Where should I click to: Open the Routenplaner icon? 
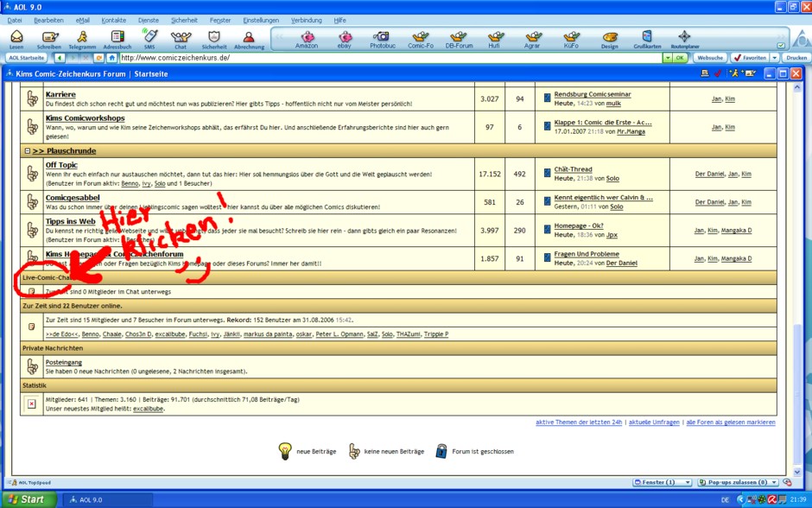684,37
